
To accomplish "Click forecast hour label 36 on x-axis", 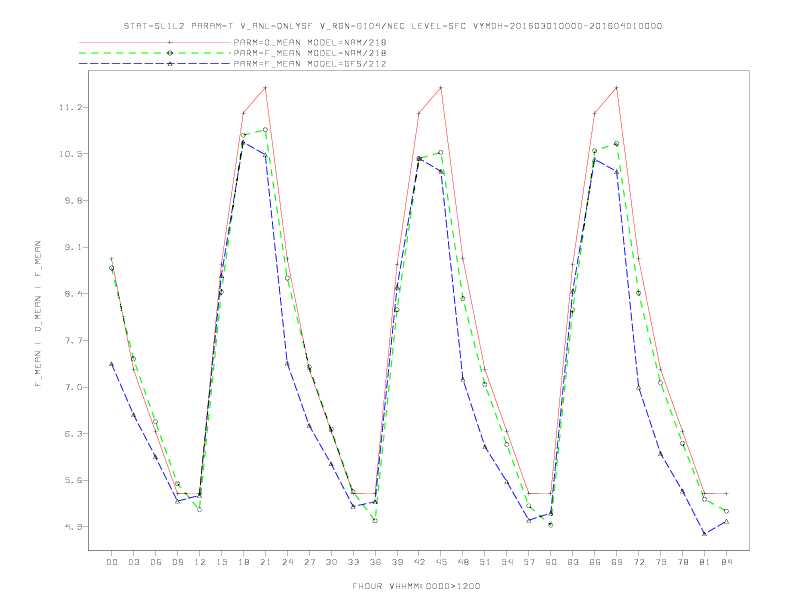I will coord(375,562).
